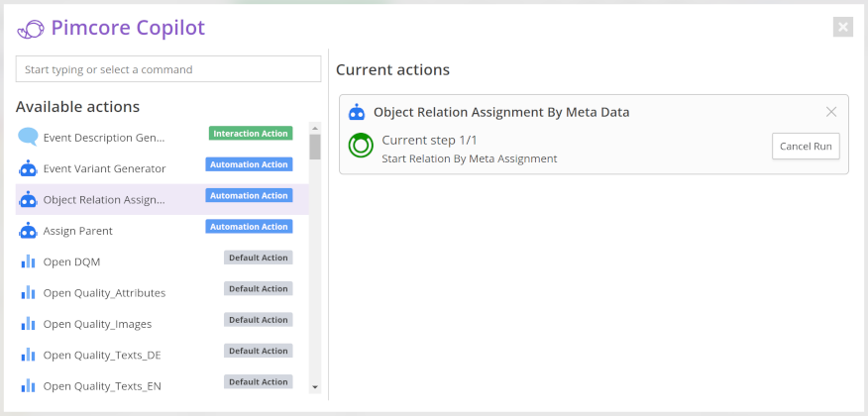Image resolution: width=868 pixels, height=416 pixels.
Task: Click Default Action badge for Open Quality_Texts_EN
Action: (259, 381)
